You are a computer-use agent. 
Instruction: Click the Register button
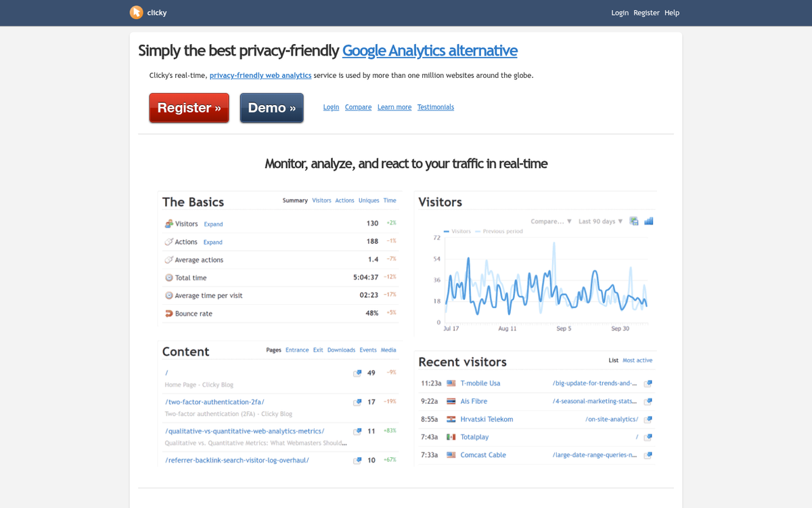coord(189,108)
